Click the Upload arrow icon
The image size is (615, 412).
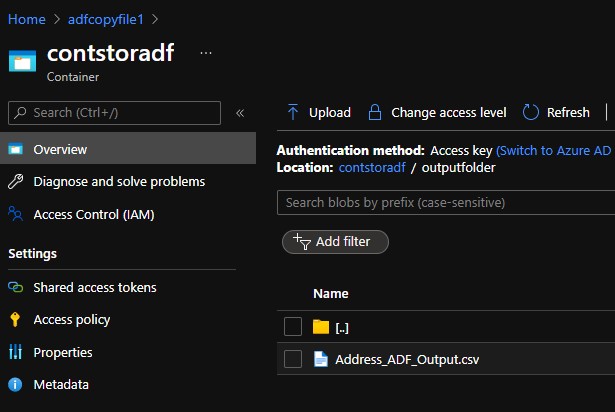coord(293,112)
